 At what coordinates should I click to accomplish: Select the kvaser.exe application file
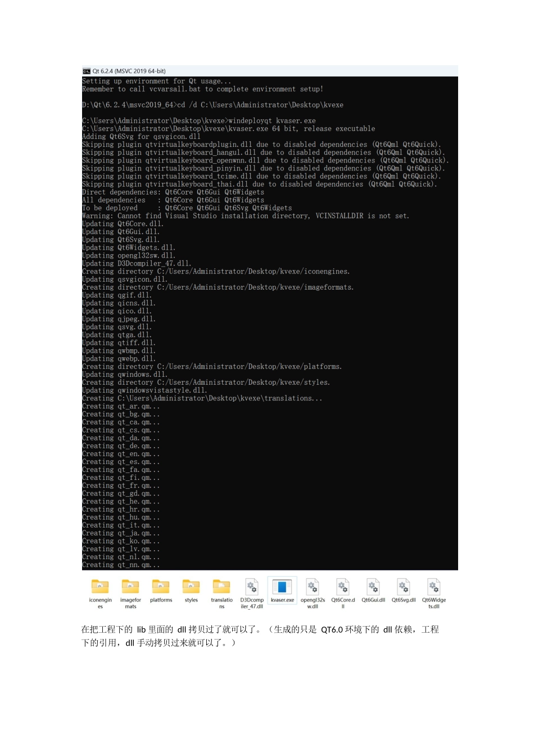pyautogui.click(x=282, y=591)
